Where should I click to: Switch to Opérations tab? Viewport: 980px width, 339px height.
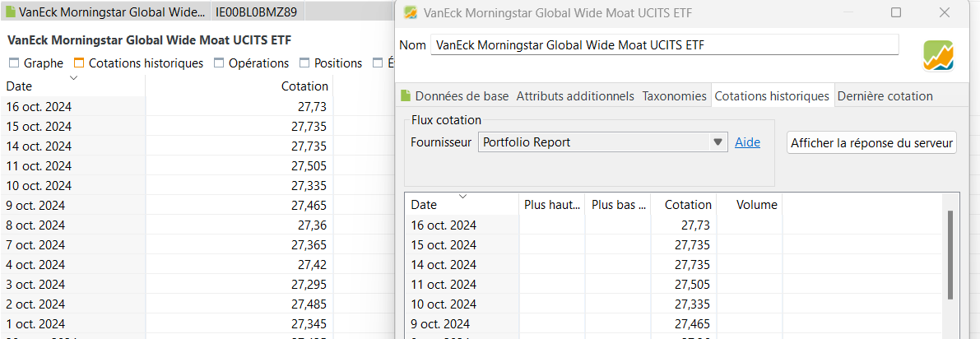click(252, 63)
